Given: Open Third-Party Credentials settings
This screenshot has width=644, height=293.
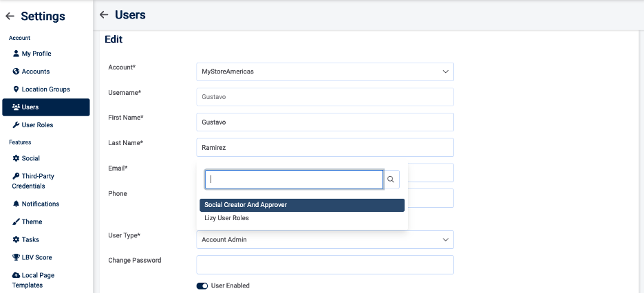Looking at the screenshot, I should (x=38, y=181).
